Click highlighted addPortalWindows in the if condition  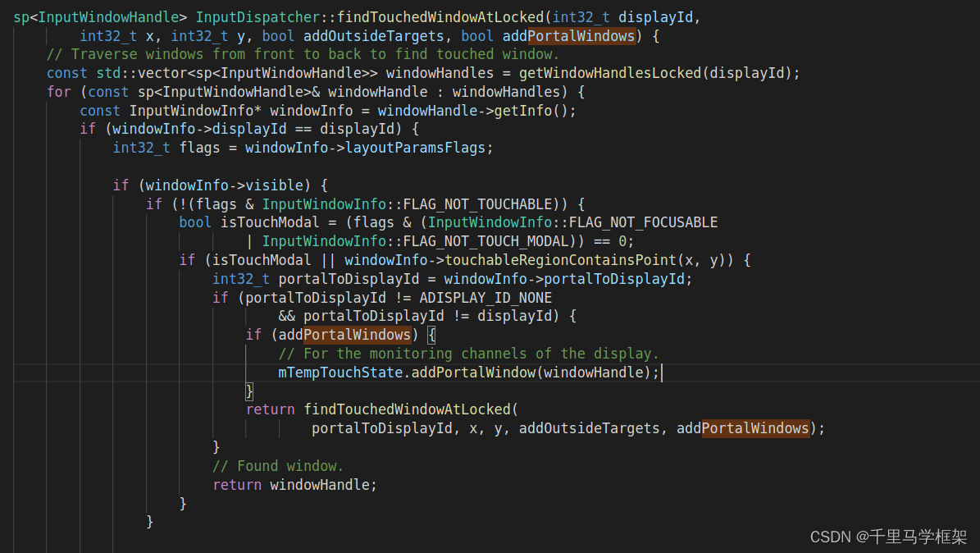point(345,336)
